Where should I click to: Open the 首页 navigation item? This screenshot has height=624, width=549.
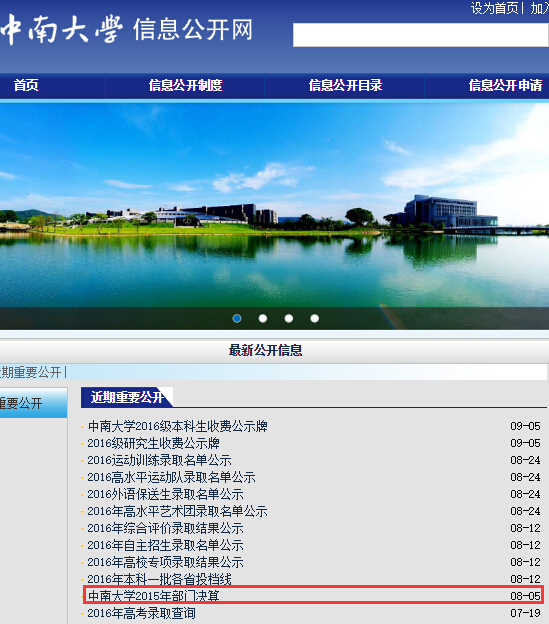coord(26,85)
